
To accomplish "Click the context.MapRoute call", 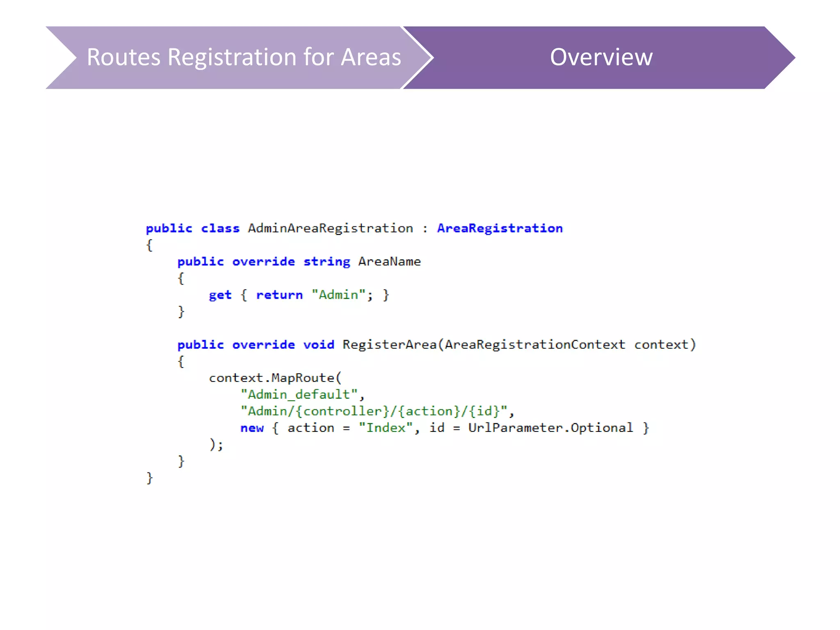I will (x=275, y=378).
